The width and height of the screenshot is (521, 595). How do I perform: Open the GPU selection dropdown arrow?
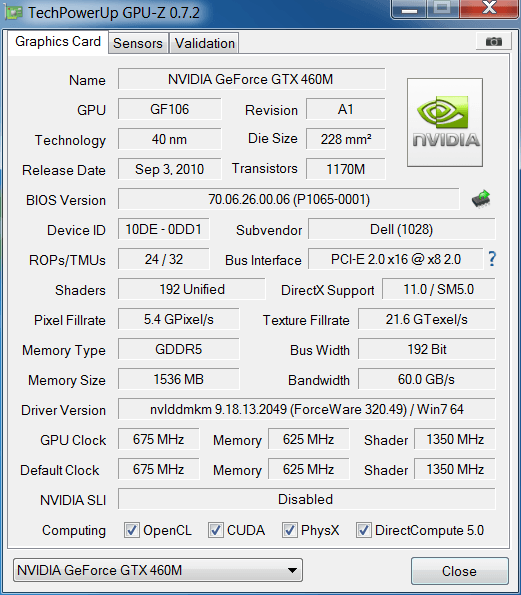coord(292,570)
